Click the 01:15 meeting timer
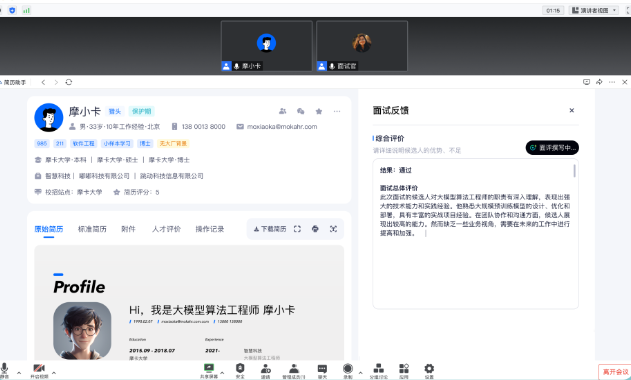631x380 pixels. point(553,10)
